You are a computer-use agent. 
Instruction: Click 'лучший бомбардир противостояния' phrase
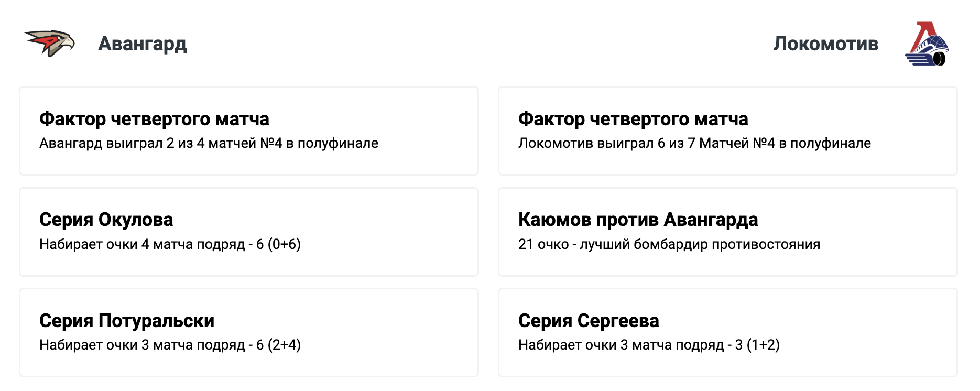coord(700,244)
